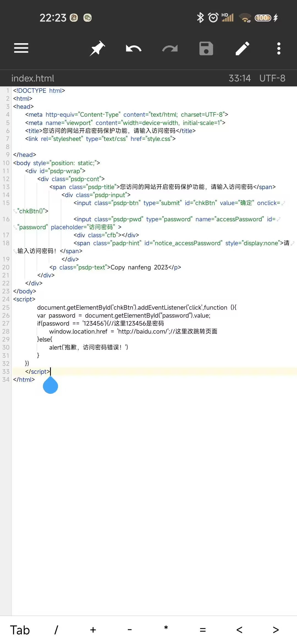297x644 pixels.
Task: Tap the if(password == '123456') line
Action: [x=100, y=323]
